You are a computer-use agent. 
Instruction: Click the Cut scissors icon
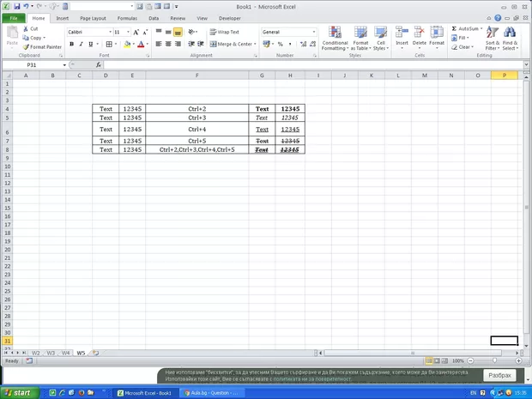coord(26,28)
